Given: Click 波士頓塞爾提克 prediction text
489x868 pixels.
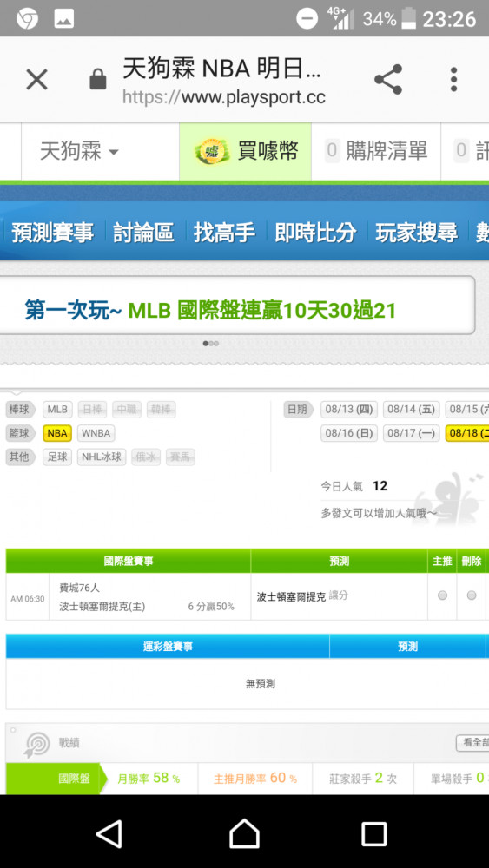Looking at the screenshot, I should [x=291, y=597].
